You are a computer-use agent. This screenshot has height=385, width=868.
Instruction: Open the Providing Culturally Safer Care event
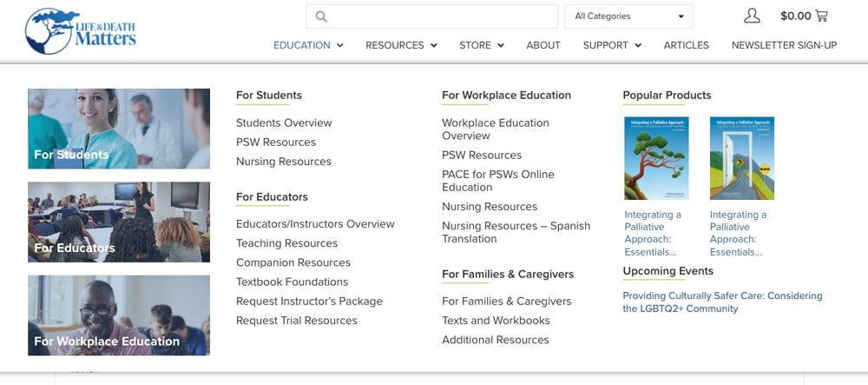(722, 302)
